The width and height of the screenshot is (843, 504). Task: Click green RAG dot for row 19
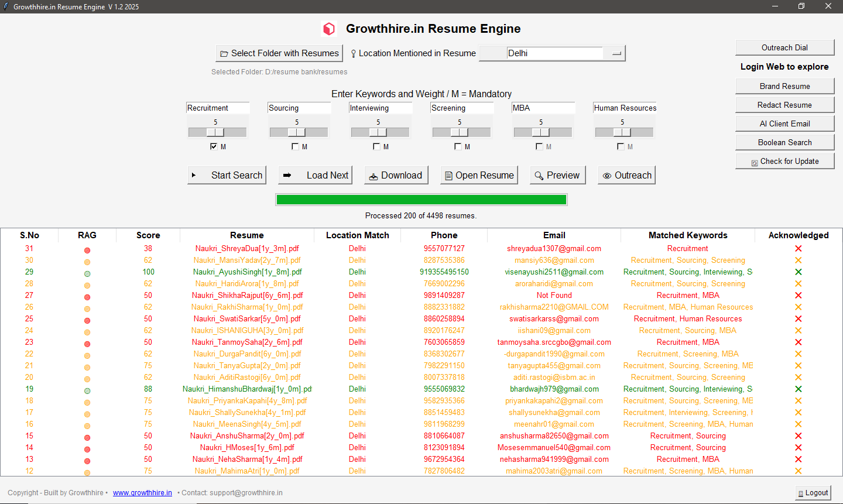click(87, 390)
